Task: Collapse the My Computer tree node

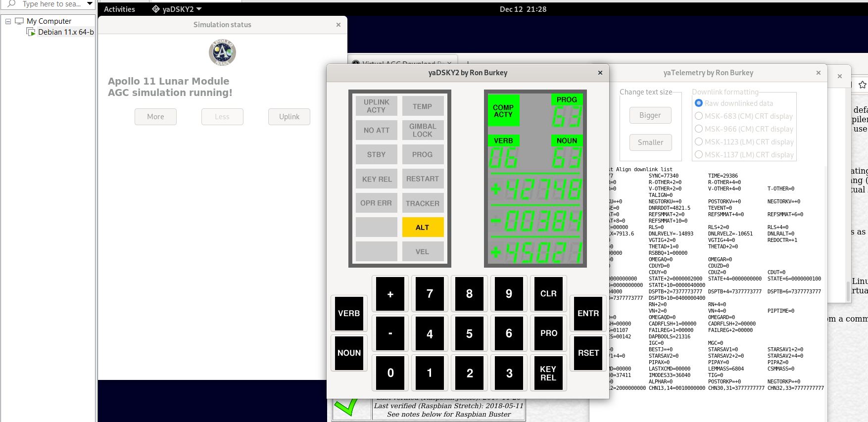Action: [x=8, y=21]
